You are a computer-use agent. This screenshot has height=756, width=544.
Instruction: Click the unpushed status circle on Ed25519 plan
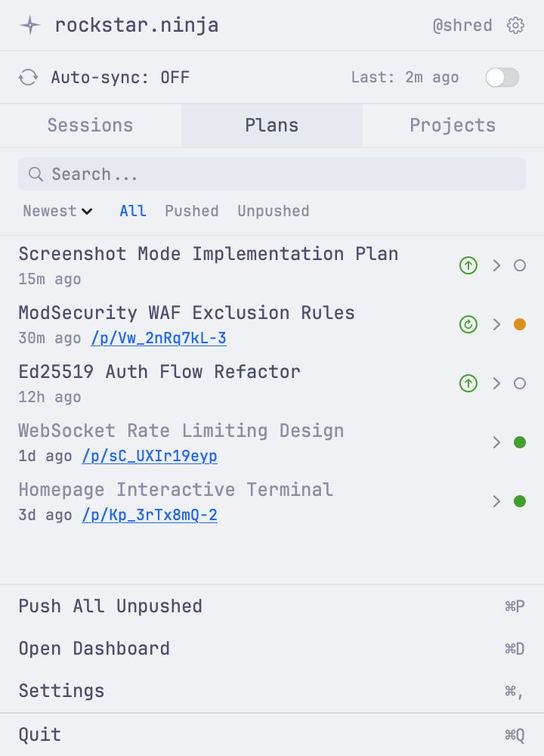pos(520,383)
